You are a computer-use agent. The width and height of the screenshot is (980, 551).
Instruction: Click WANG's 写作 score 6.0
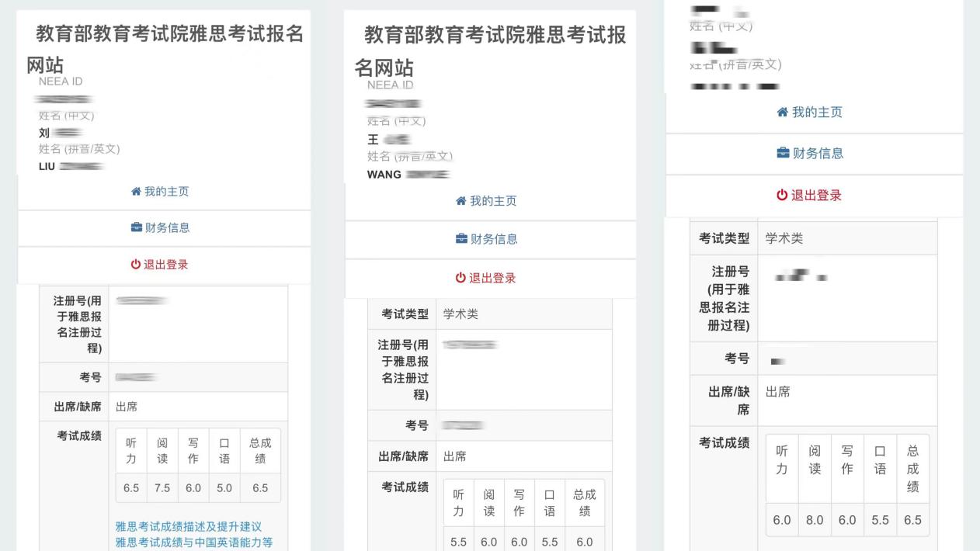[520, 543]
